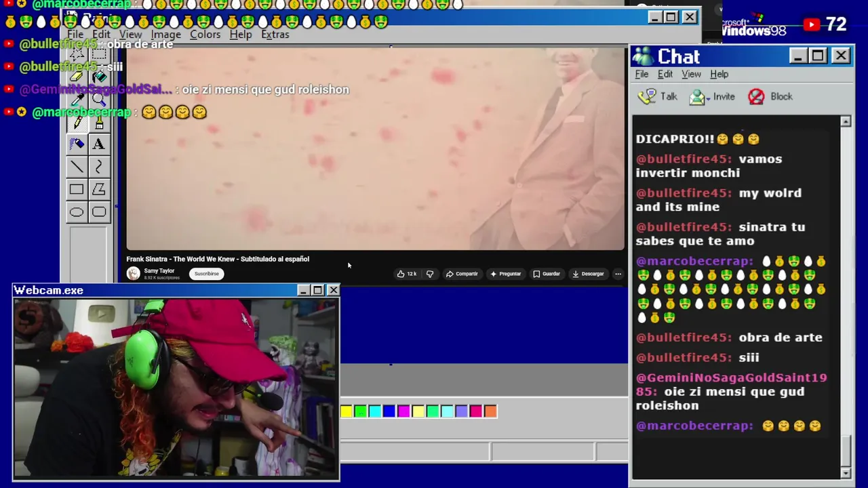Click the Frank Sinatra video title
The image size is (868, 488).
(218, 259)
